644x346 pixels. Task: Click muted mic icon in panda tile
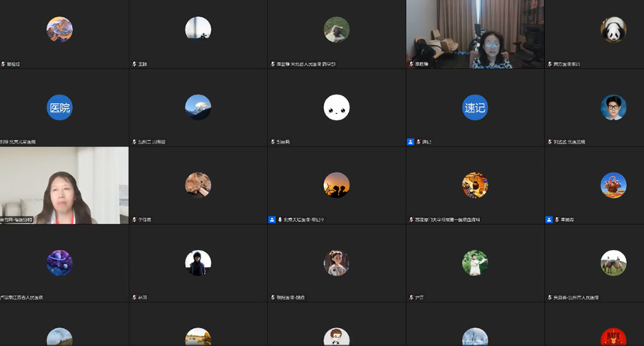(549, 64)
